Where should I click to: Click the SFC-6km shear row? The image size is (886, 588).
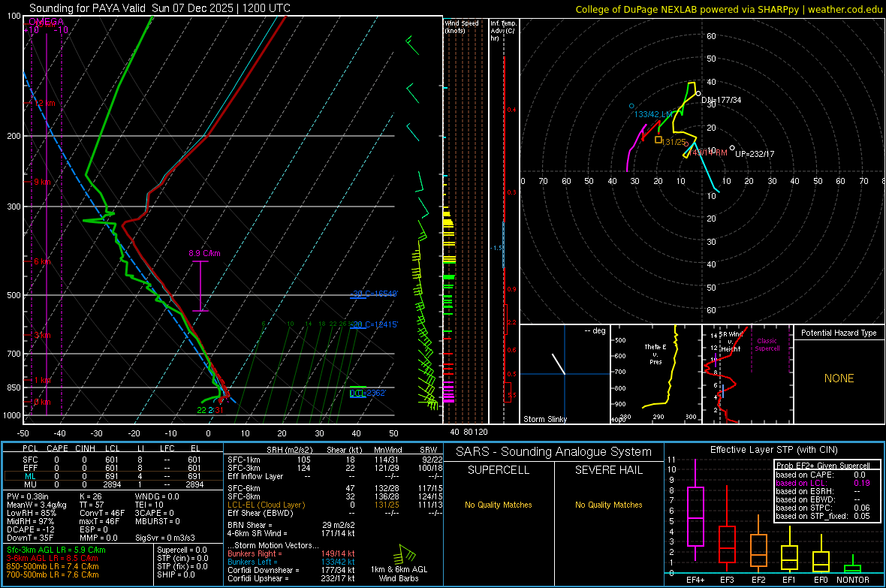tap(335, 488)
